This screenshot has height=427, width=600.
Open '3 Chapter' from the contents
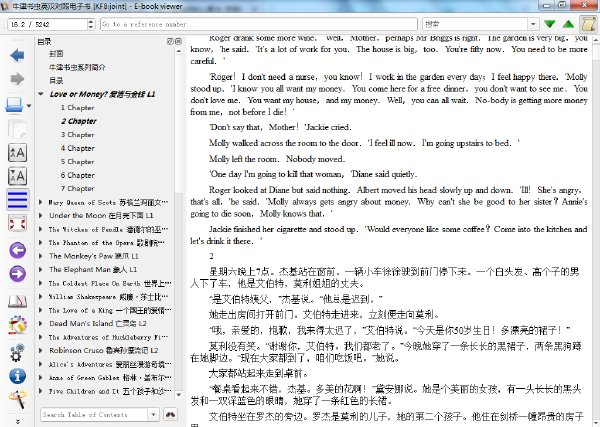click(x=77, y=135)
